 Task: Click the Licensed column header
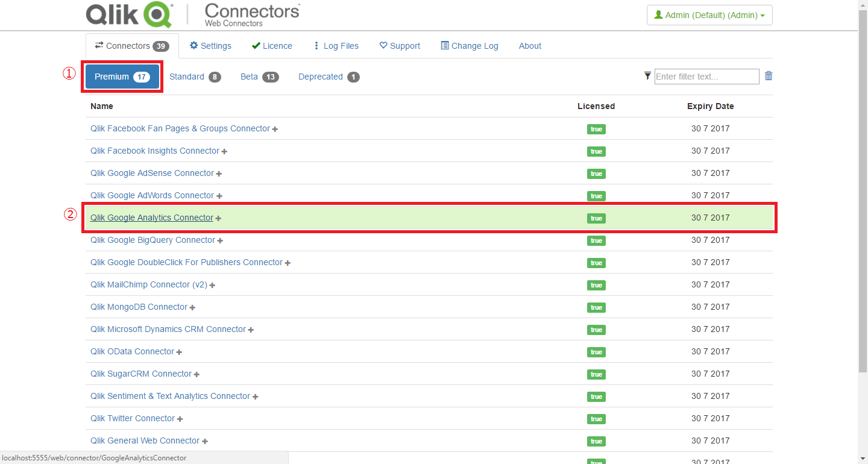tap(596, 106)
